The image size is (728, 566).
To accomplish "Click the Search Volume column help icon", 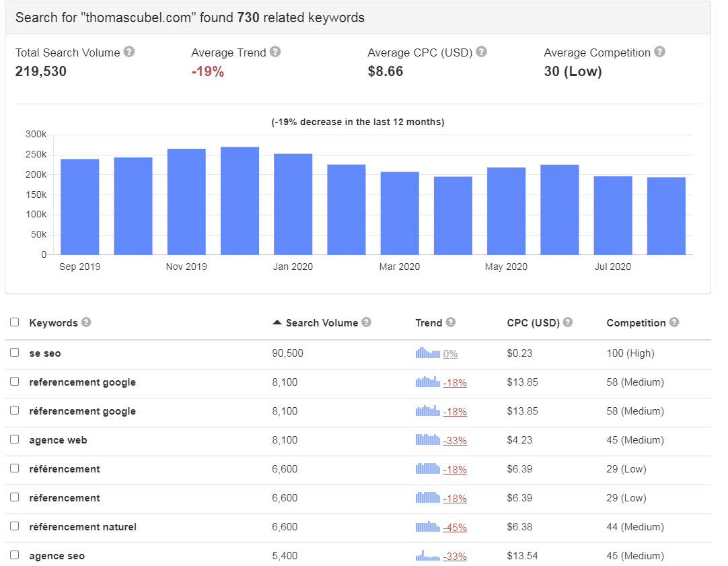I will tap(367, 322).
